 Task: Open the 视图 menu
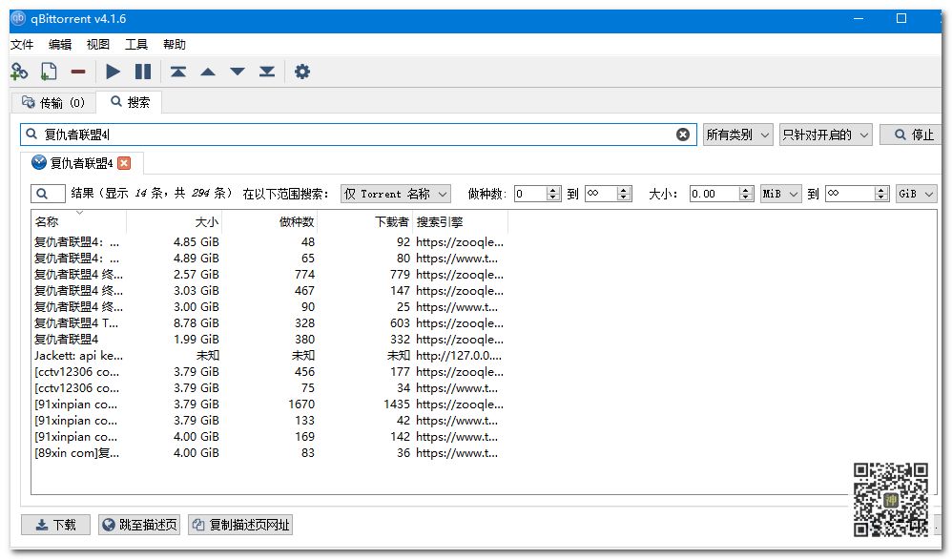[97, 44]
